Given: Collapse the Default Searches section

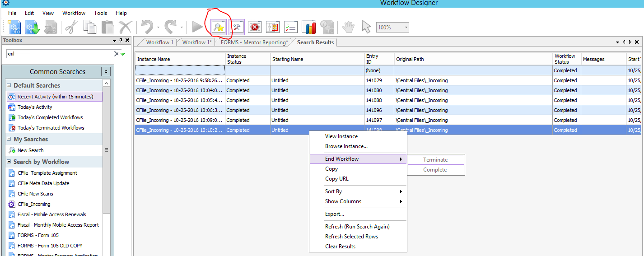Looking at the screenshot, I should (x=9, y=85).
